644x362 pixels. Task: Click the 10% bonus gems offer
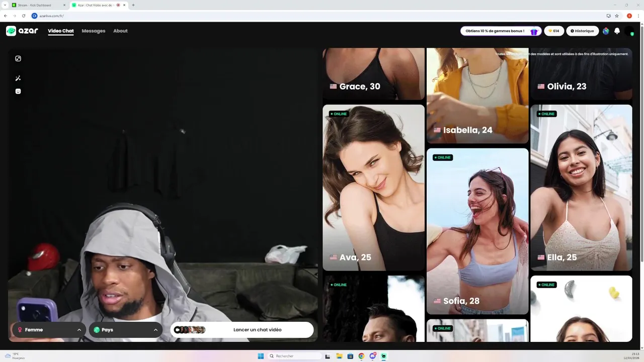pos(501,31)
